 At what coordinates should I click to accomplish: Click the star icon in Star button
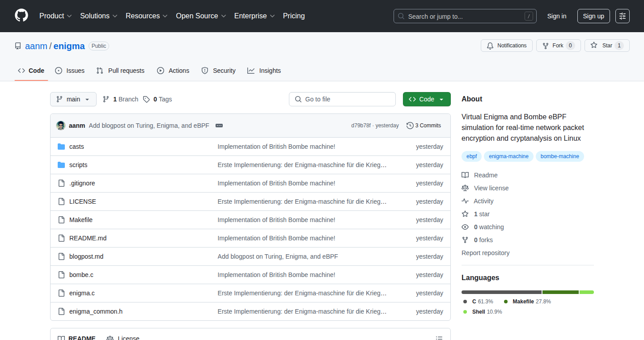point(594,46)
